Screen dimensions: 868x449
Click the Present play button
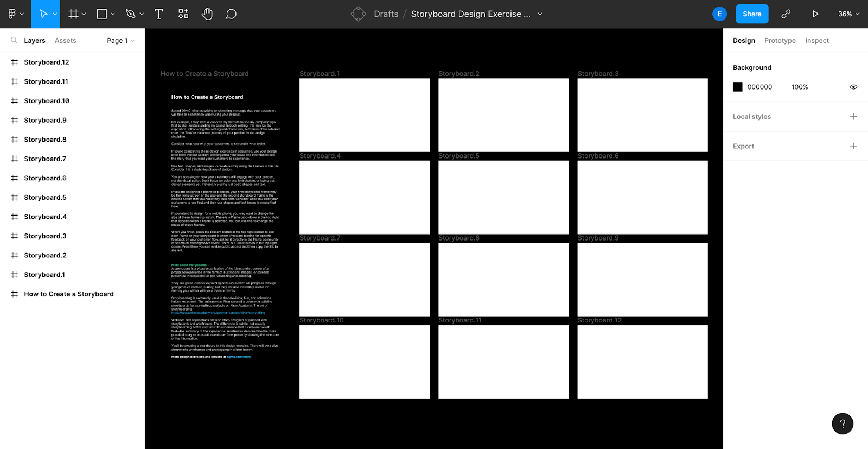pos(815,14)
